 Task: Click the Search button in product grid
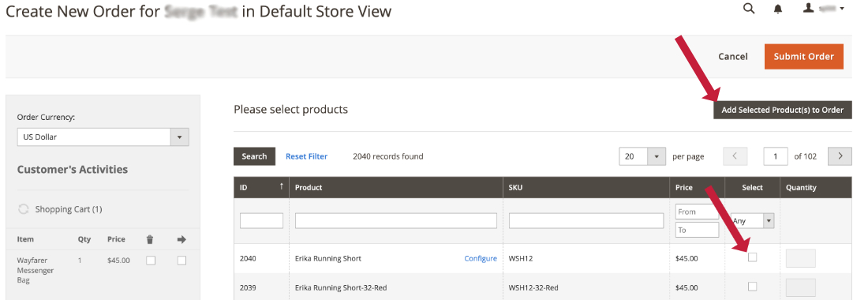coord(254,156)
